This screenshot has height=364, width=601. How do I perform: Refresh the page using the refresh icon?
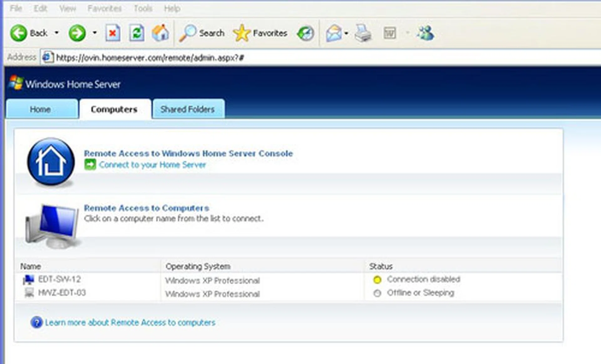pyautogui.click(x=136, y=33)
